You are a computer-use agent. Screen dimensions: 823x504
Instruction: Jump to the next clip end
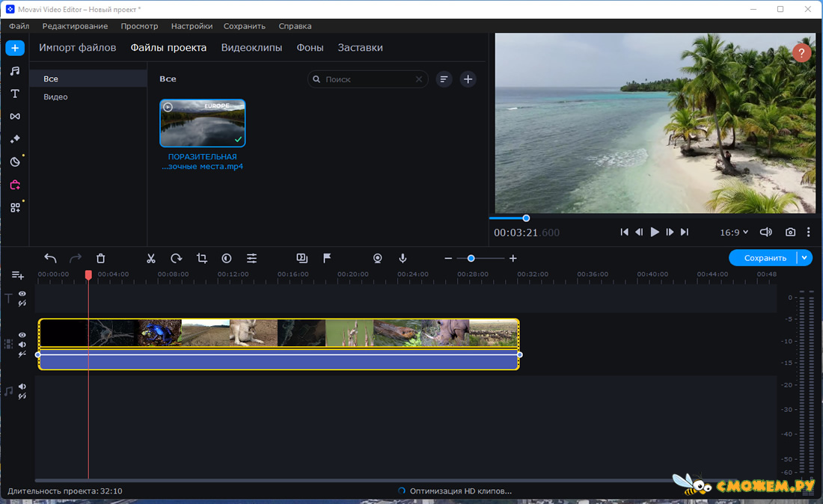685,232
